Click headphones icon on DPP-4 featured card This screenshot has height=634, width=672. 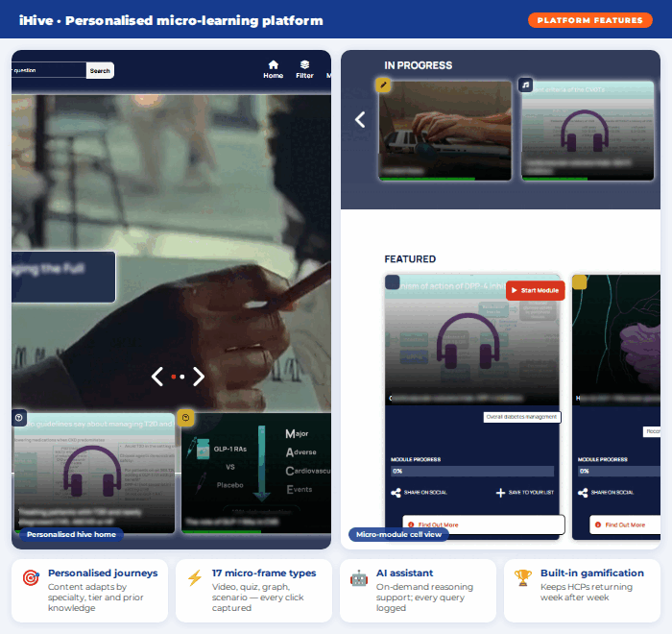(468, 341)
